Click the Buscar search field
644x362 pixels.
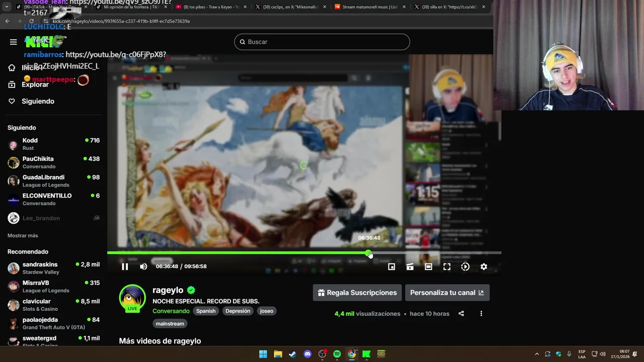click(322, 42)
